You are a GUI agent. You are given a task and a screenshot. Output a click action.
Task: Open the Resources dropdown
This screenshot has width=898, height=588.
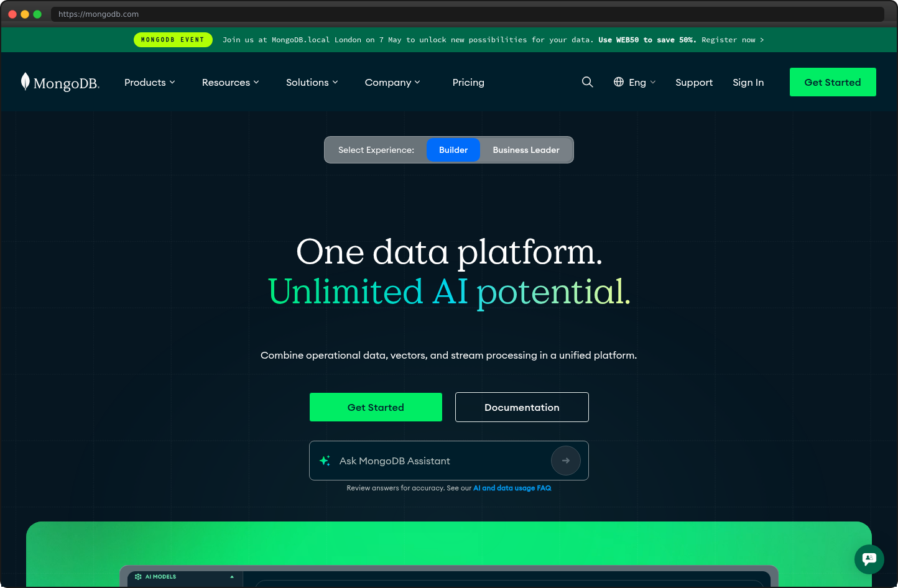(230, 82)
